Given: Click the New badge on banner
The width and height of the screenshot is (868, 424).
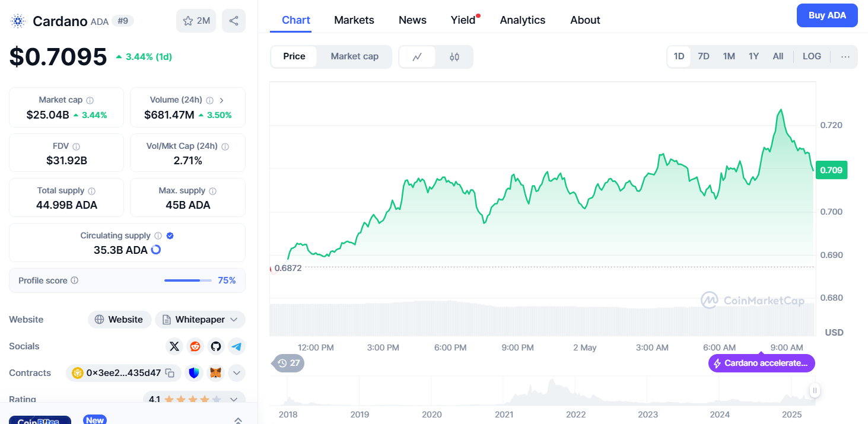Looking at the screenshot, I should [94, 420].
